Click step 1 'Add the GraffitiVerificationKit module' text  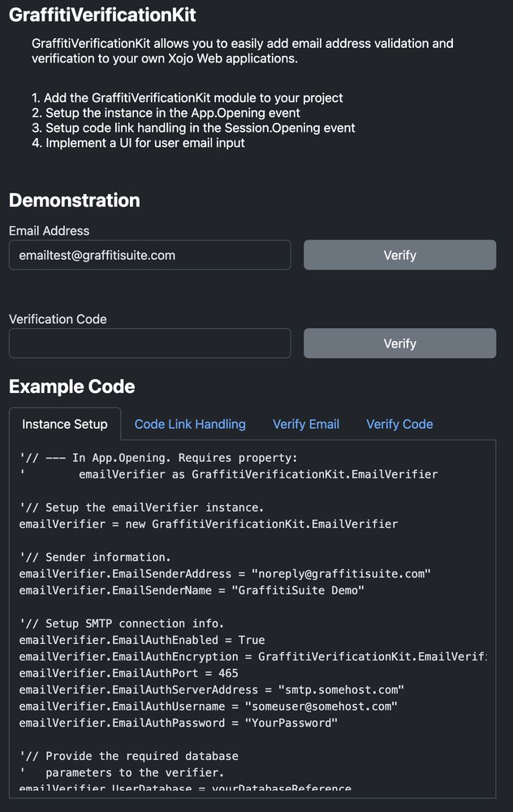[x=187, y=98]
